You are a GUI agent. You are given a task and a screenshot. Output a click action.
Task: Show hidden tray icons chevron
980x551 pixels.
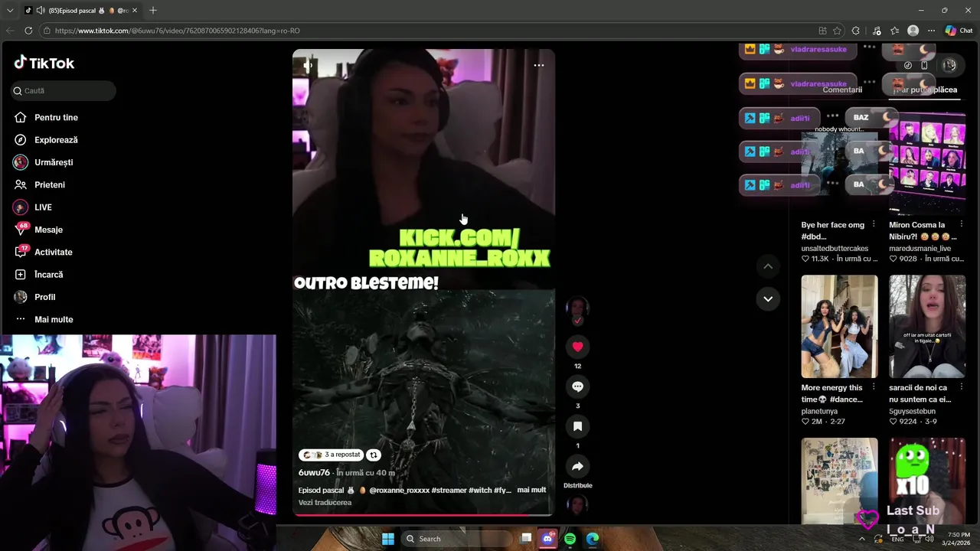862,539
